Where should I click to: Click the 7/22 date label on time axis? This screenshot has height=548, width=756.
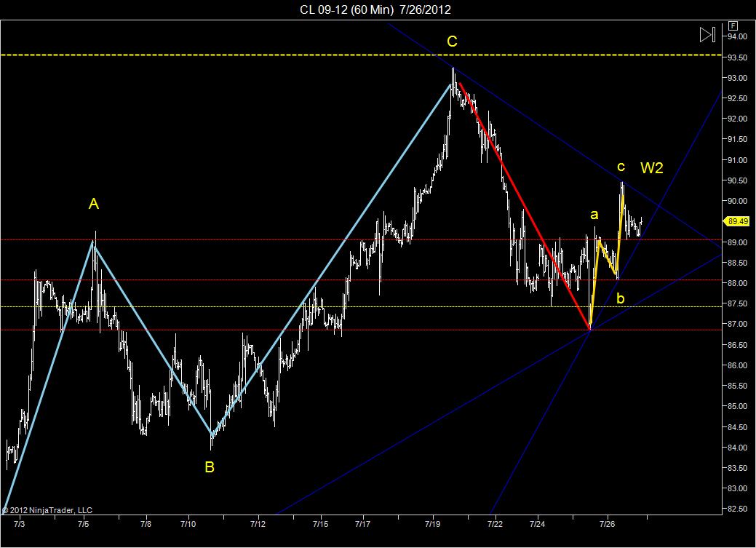pos(496,524)
